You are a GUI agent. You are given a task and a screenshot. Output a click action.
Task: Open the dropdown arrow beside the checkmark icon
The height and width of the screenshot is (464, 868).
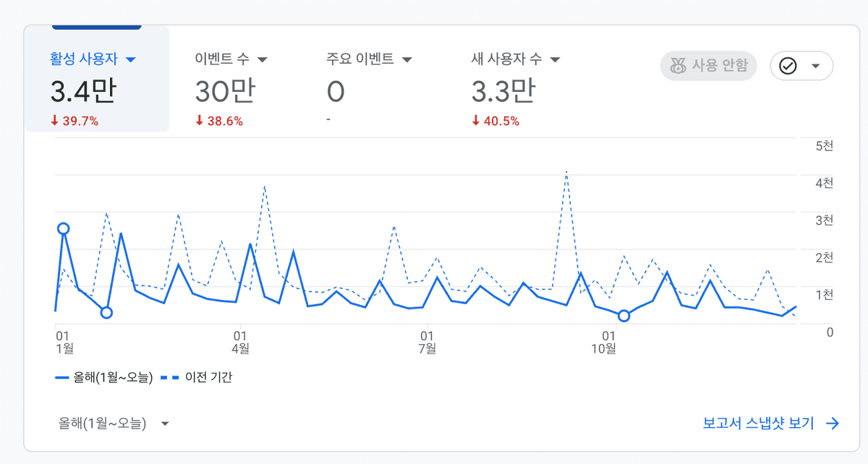(x=816, y=66)
